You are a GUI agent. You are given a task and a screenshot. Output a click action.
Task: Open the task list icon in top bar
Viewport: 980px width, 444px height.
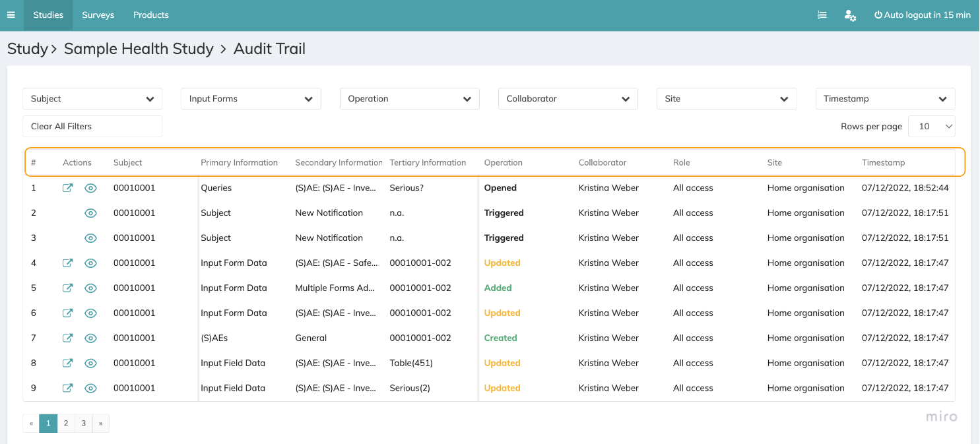[822, 15]
